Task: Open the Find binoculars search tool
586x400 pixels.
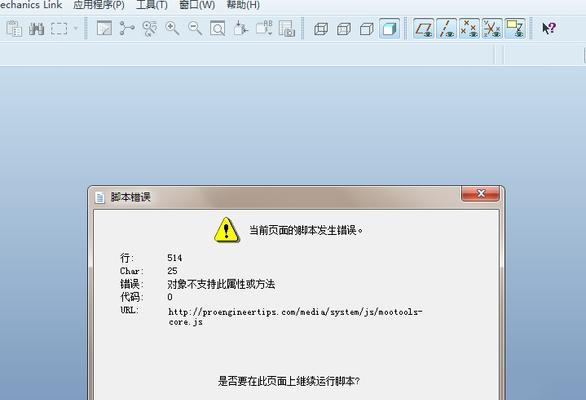Action: [x=37, y=29]
